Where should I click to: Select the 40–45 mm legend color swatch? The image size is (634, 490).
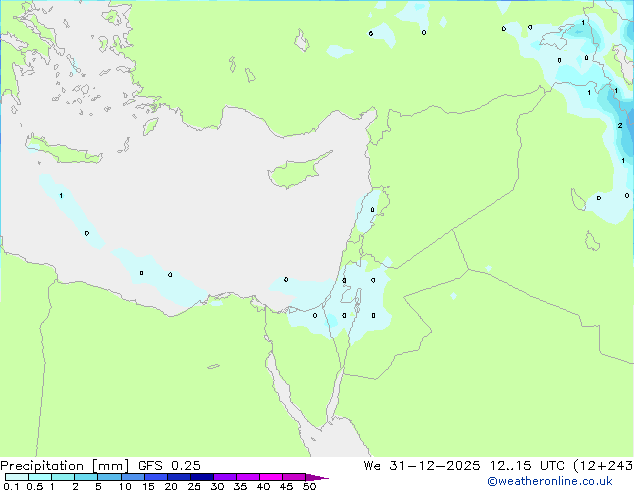(271, 477)
